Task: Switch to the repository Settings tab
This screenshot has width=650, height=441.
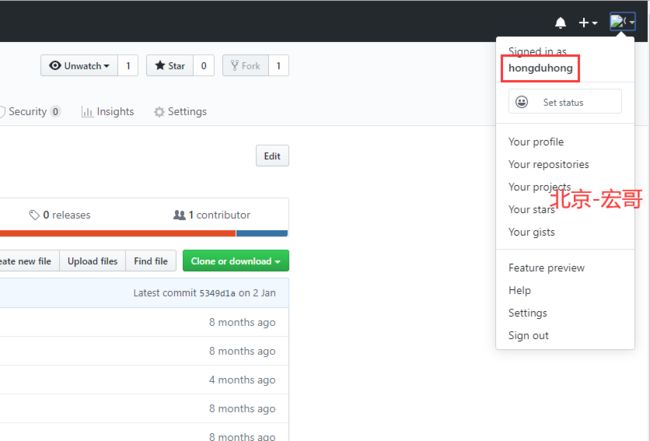Action: pyautogui.click(x=180, y=111)
